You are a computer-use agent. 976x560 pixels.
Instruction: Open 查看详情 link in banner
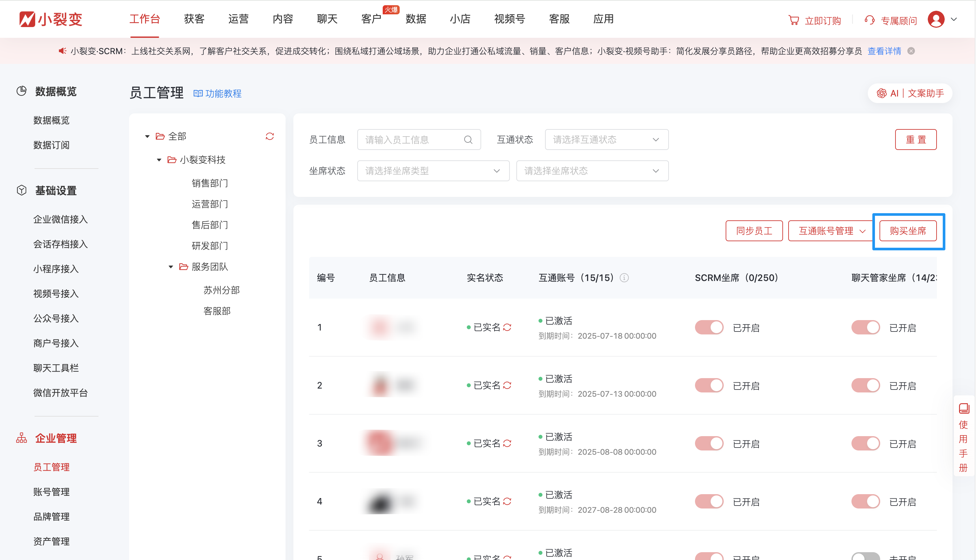(884, 51)
